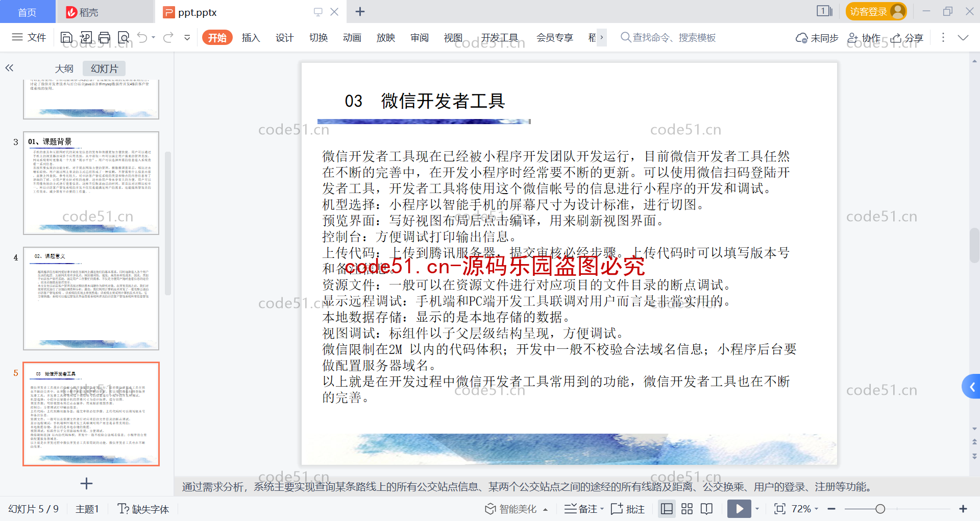This screenshot has width=980, height=521.
Task: Switch to normal view icon
Action: click(x=667, y=509)
